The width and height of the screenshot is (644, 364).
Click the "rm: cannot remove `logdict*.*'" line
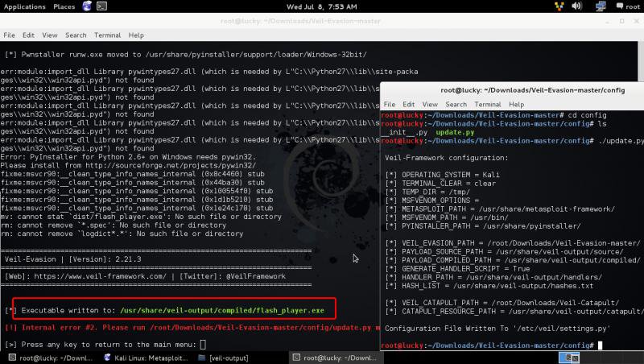(x=122, y=234)
